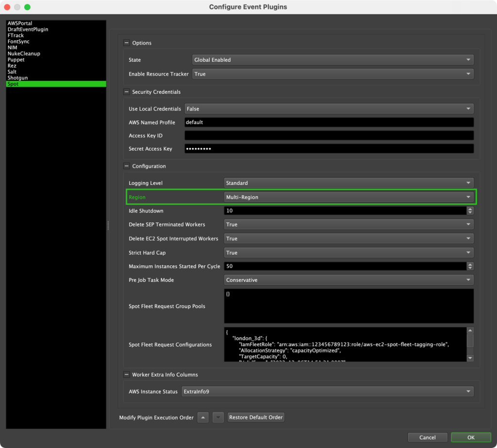Screen dimensions: 497x448
Task: Click the Spot Fleet Request Configurations scrollbar down arrow
Action: [x=469, y=358]
